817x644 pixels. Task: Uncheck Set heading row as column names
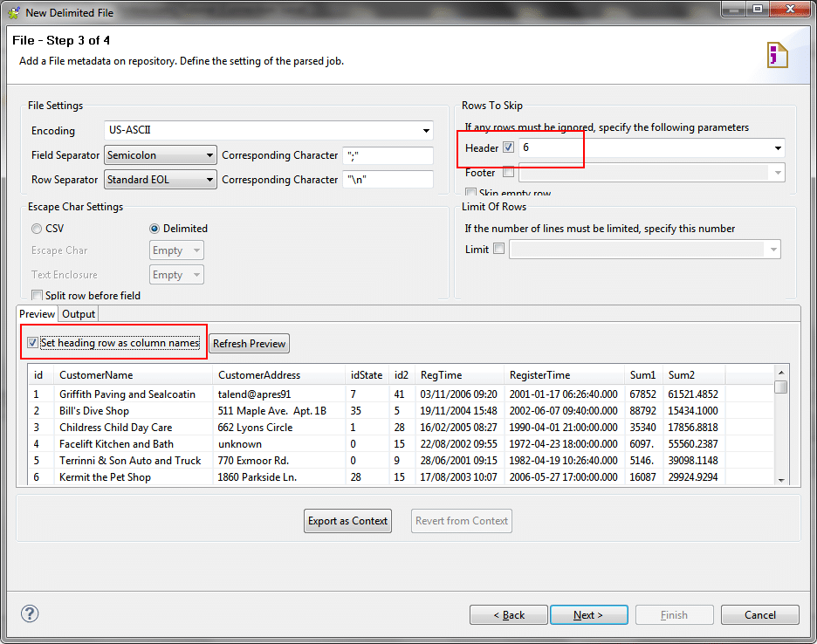[x=33, y=343]
